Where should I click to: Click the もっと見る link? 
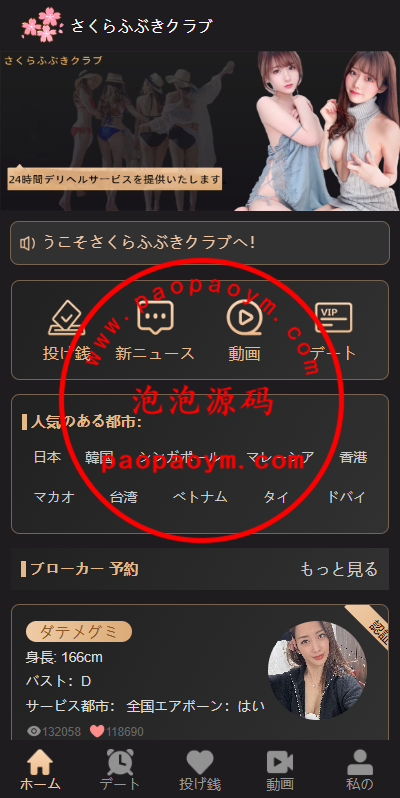tap(339, 569)
